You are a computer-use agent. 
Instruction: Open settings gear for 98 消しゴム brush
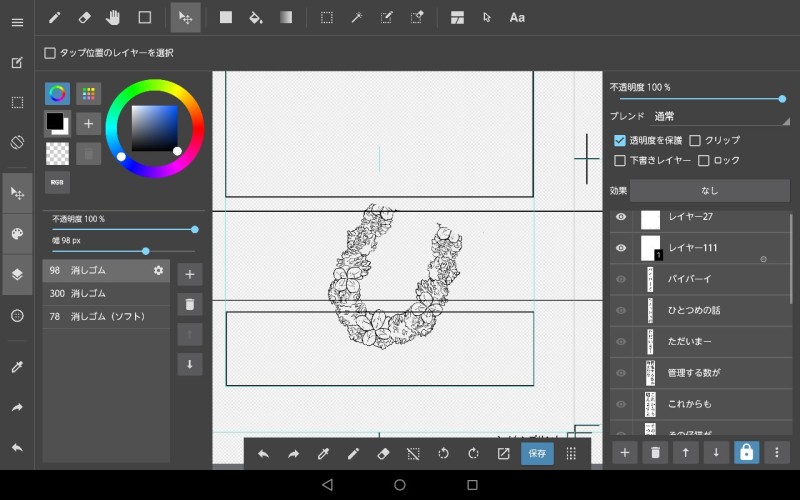tap(157, 271)
